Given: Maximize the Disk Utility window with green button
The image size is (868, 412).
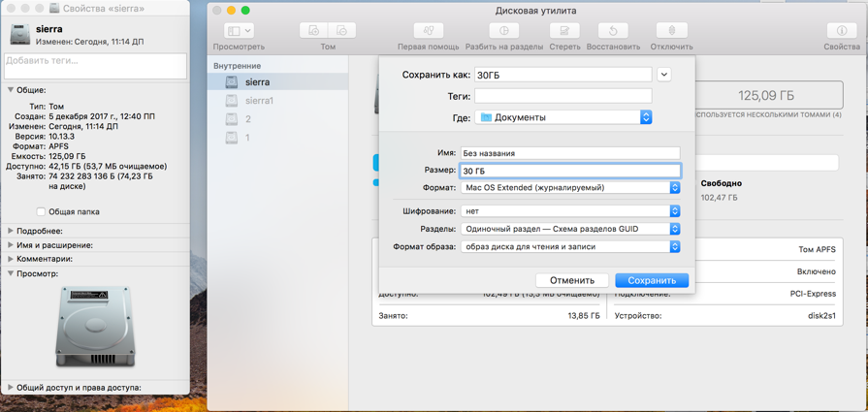Looking at the screenshot, I should (x=245, y=11).
